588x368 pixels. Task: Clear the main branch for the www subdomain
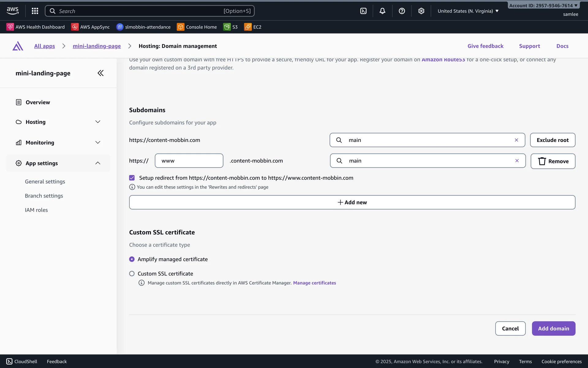tap(517, 161)
